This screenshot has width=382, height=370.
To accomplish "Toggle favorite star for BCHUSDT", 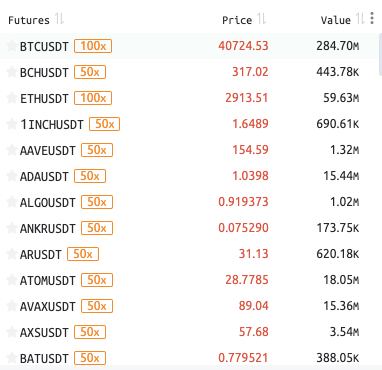I will click(12, 72).
